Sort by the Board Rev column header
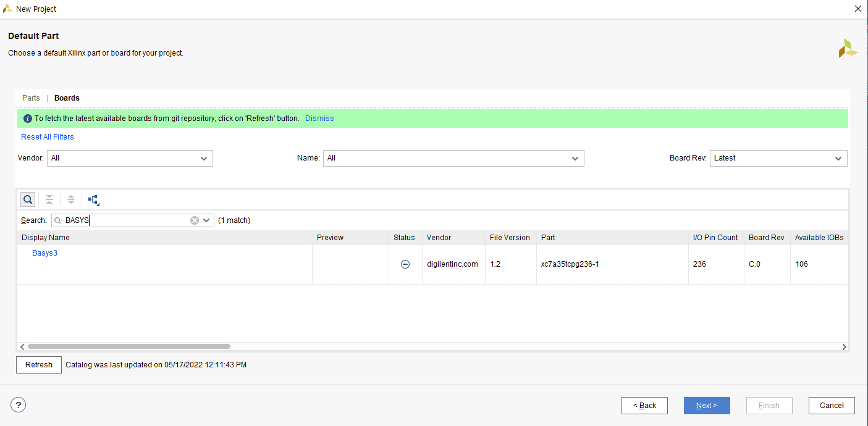The image size is (868, 426). point(767,238)
